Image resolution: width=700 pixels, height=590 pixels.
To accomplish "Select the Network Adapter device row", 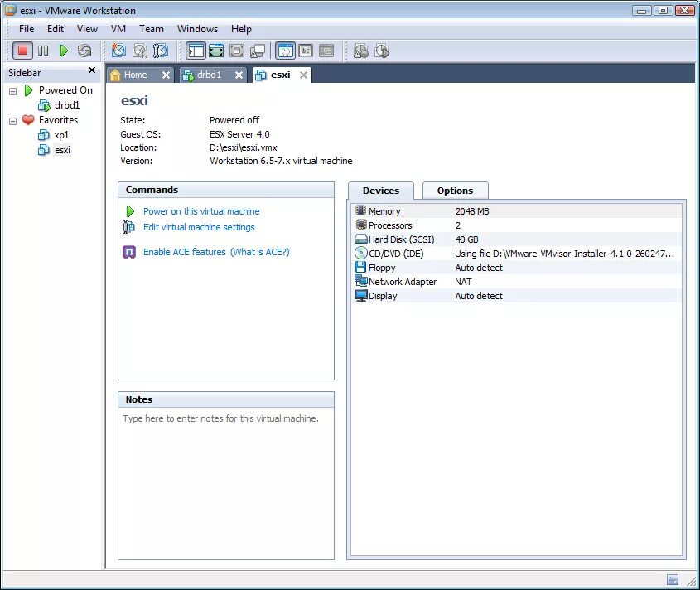I will click(x=518, y=282).
